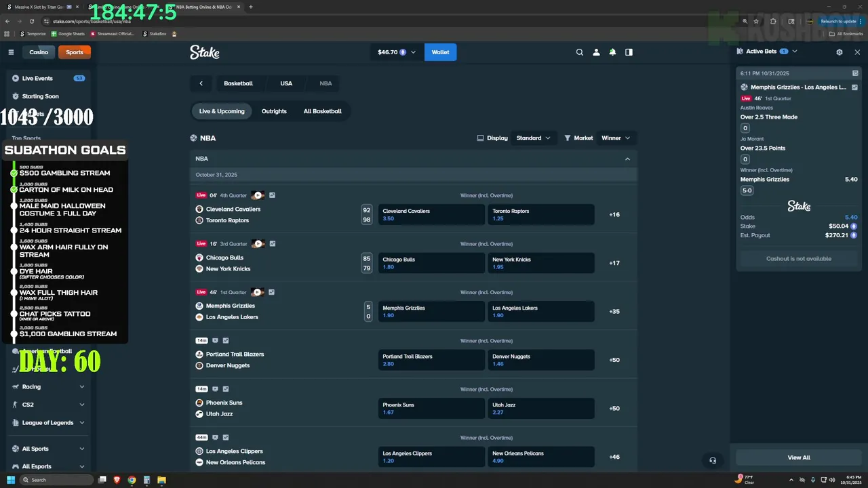This screenshot has height=488, width=868.
Task: Click stream icon for Suns vs Jazz
Action: [215, 389]
